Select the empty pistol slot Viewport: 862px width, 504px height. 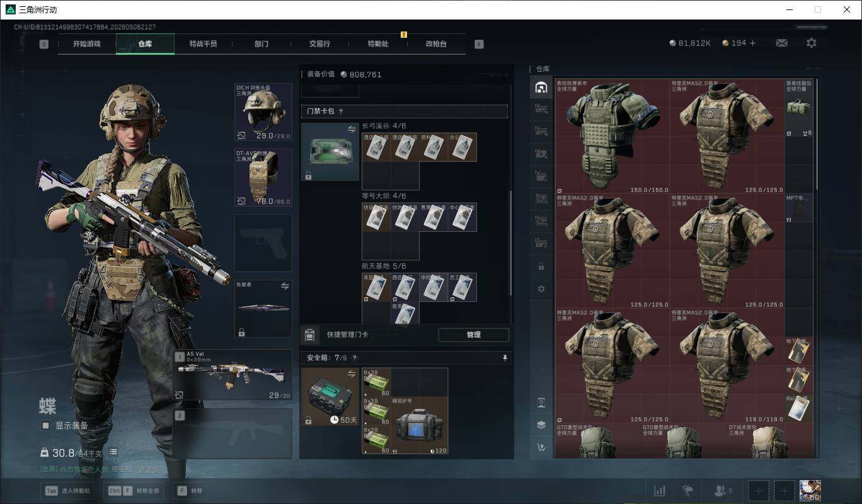click(x=263, y=243)
